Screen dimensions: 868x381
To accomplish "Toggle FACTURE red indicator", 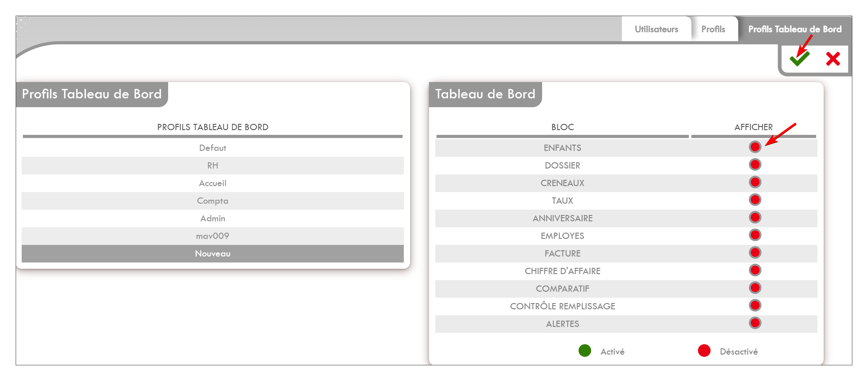I will click(755, 252).
